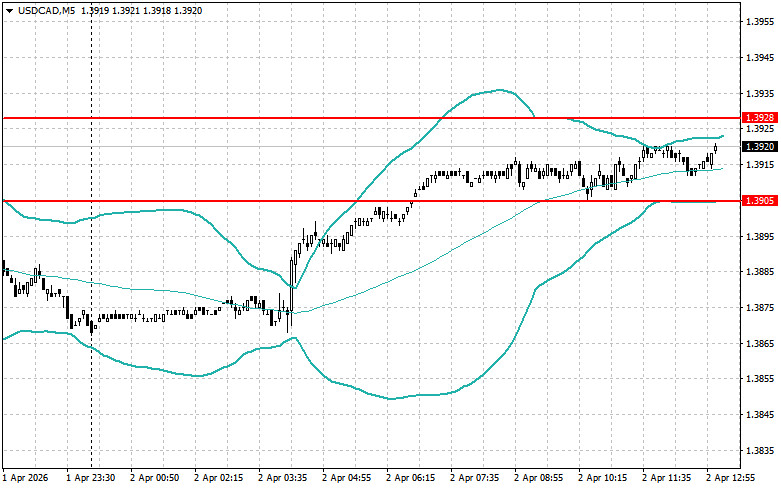Screen dimensions: 781x489
Task: Click the OHLC values 1.3919 1.3921 1.3918 1.3920
Action: pos(141,10)
